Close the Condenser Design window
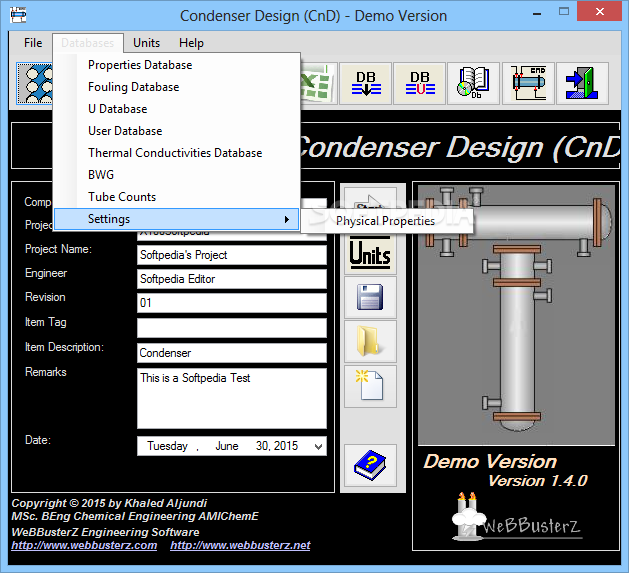Image resolution: width=629 pixels, height=573 pixels. (x=599, y=12)
